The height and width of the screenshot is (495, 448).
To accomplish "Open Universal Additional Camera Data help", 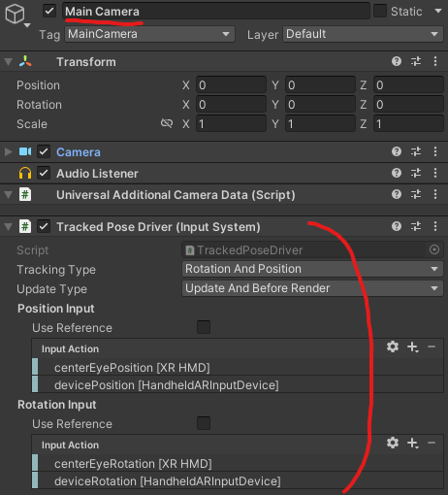I will tap(397, 194).
